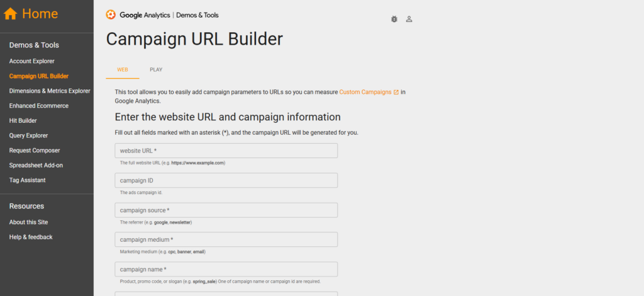Click the Campaign URL Builder page title
Viewport: 644px width, 296px height.
(x=194, y=39)
